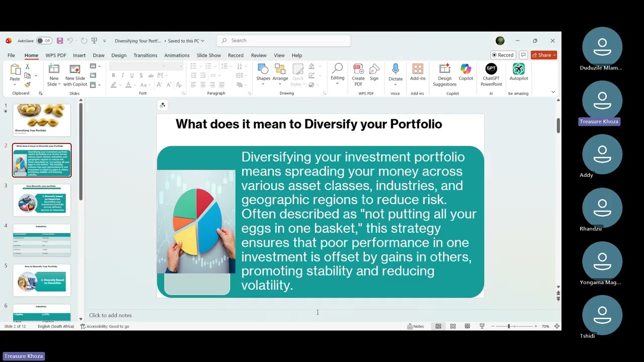The image size is (644, 362).
Task: Switch to the Transitions tab
Action: click(145, 55)
